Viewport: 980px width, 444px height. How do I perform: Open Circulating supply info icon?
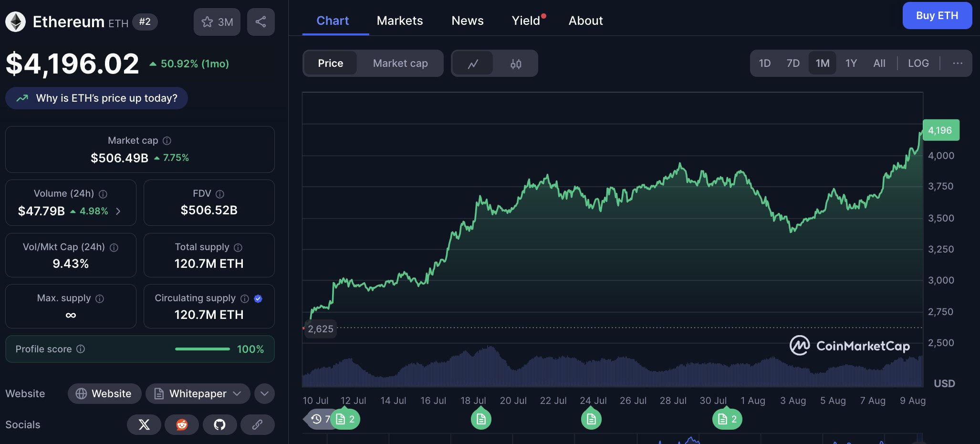tap(245, 298)
